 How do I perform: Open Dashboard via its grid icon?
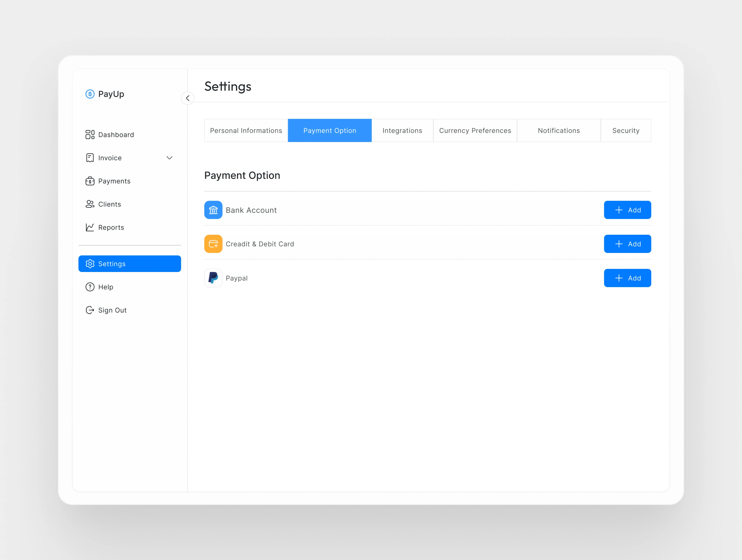tap(90, 135)
